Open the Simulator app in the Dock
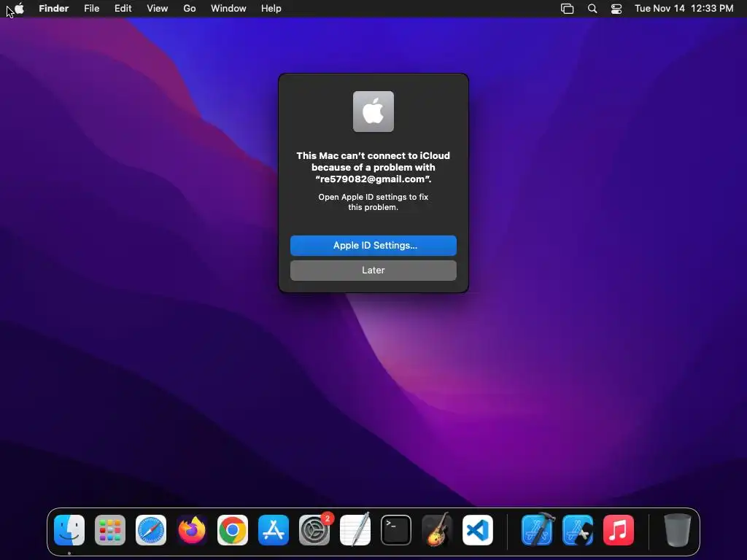Image resolution: width=747 pixels, height=560 pixels. tap(578, 530)
